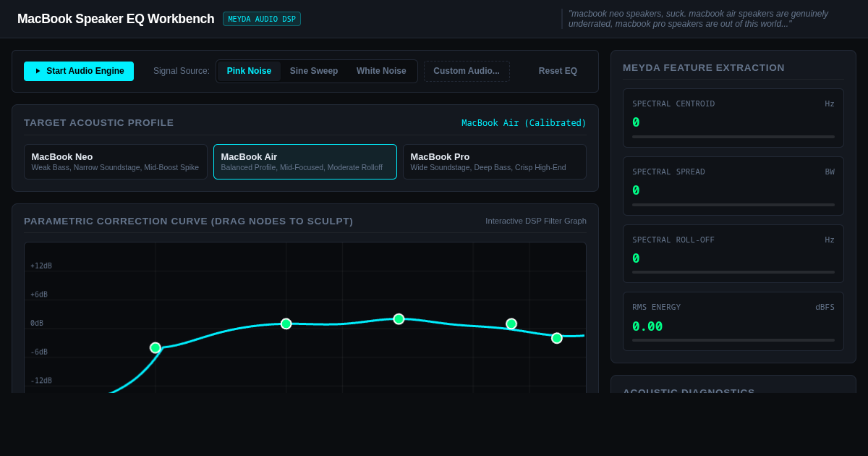Screen dimensions: 868x456
Task: Click the second EQ node at 0dB
Action: (286, 324)
